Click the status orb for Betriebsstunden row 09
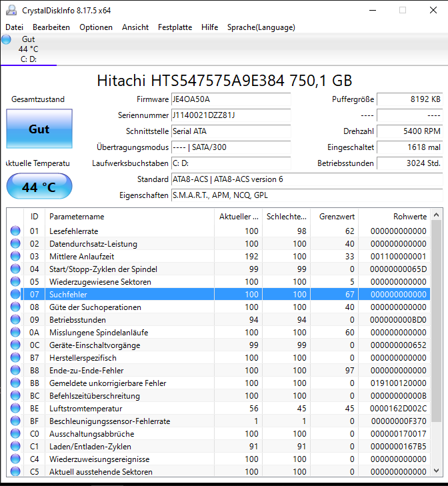 (x=15, y=319)
